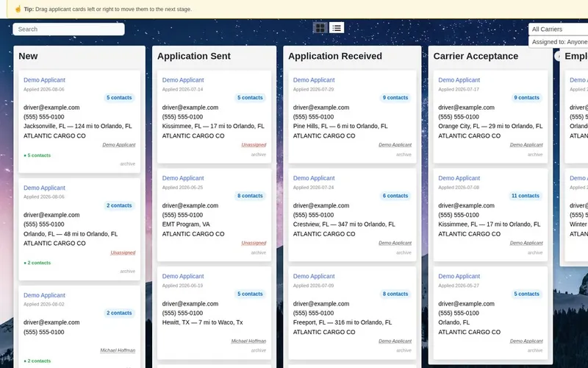The width and height of the screenshot is (588, 368).
Task: Open Demo Applicant card from Jacksonville, FL
Action: (44, 80)
